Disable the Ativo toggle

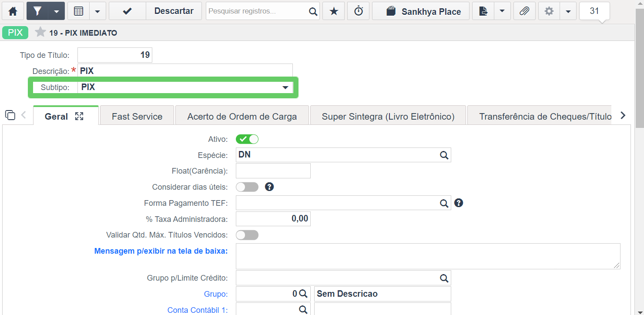pos(247,139)
